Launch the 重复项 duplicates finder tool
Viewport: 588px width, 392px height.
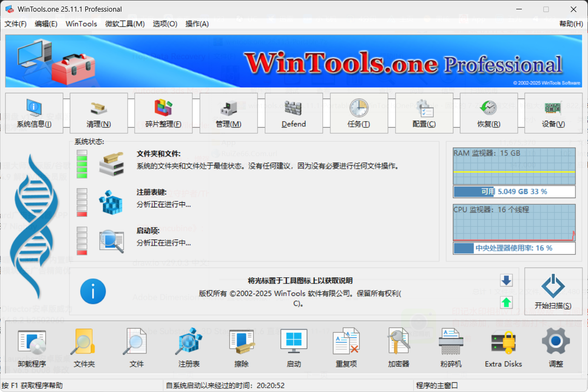click(346, 348)
